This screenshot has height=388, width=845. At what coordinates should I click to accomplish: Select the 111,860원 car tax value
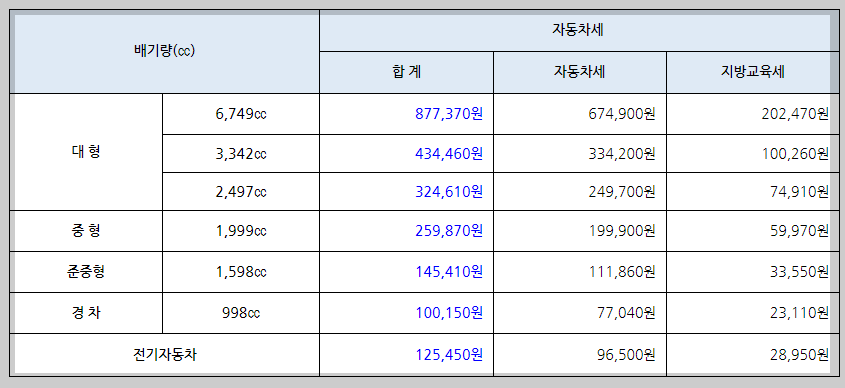622,272
